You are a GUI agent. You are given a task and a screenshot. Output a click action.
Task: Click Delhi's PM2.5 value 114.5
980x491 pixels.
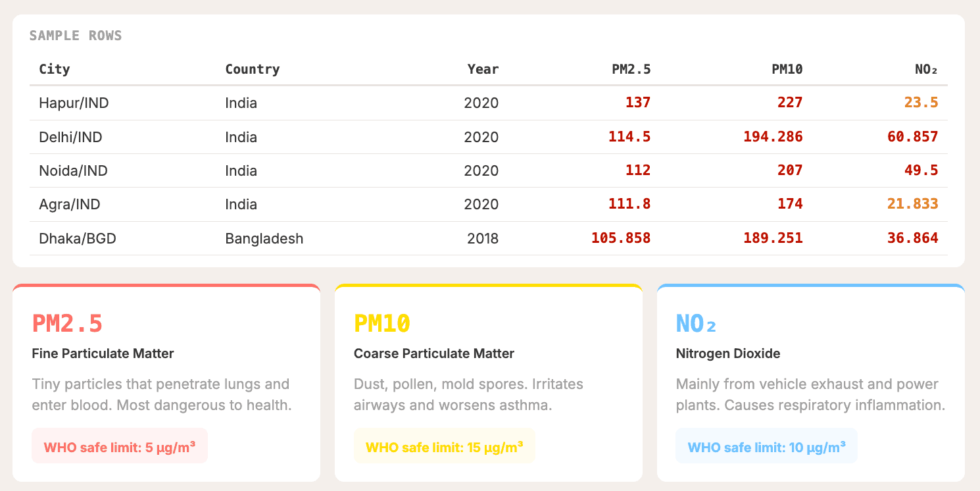pyautogui.click(x=629, y=138)
